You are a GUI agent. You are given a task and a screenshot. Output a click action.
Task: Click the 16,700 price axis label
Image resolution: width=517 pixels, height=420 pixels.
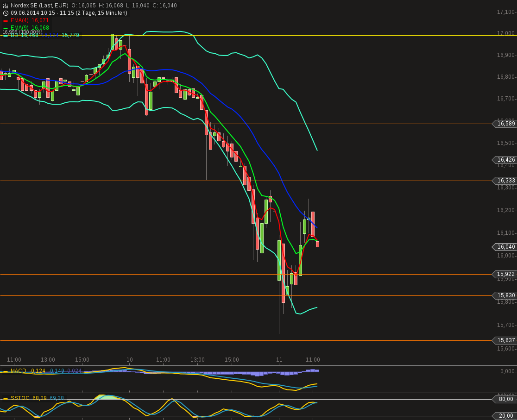(506, 99)
